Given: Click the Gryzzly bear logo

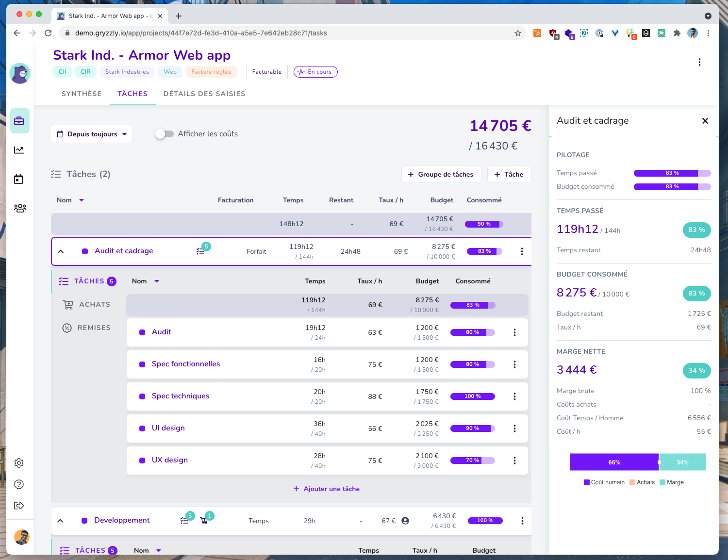Looking at the screenshot, I should pos(20,73).
